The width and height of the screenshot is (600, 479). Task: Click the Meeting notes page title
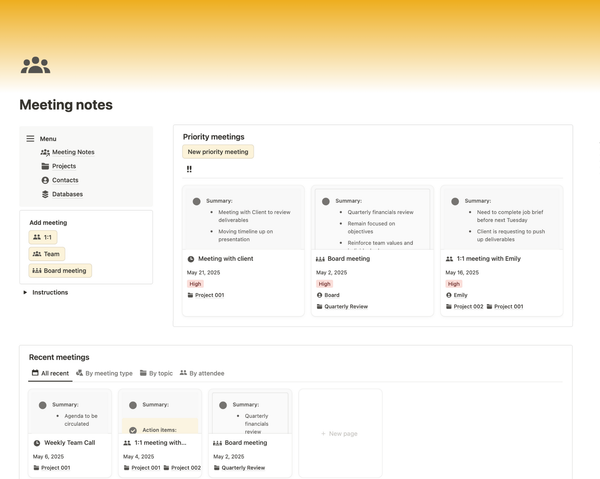(66, 105)
